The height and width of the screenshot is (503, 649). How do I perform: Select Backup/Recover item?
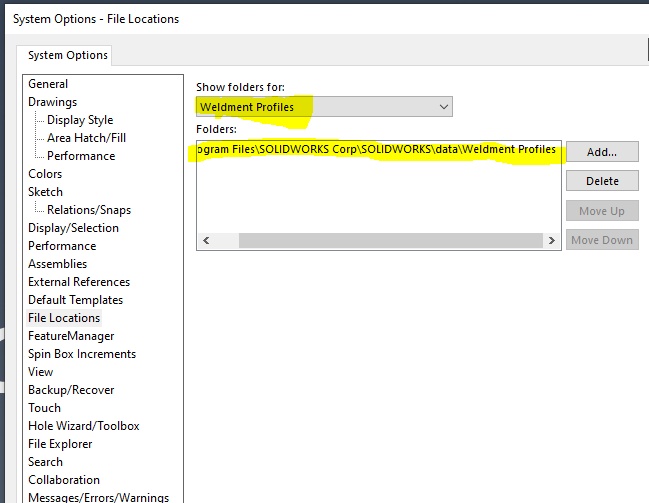(x=71, y=390)
